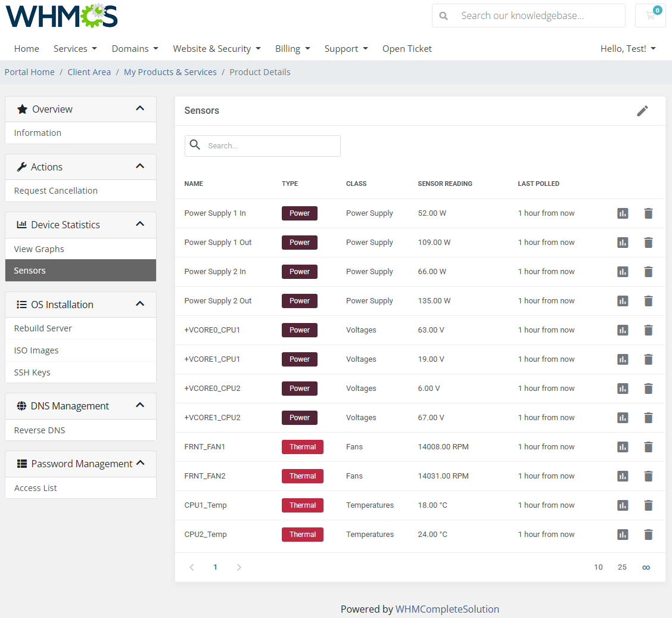Click the Open Ticket menu item
Viewport: 672px width, 618px height.
click(407, 48)
